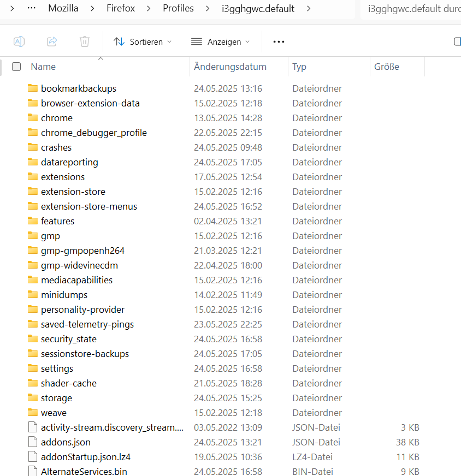
Task: Open the three-dots more options menu
Action: click(279, 41)
